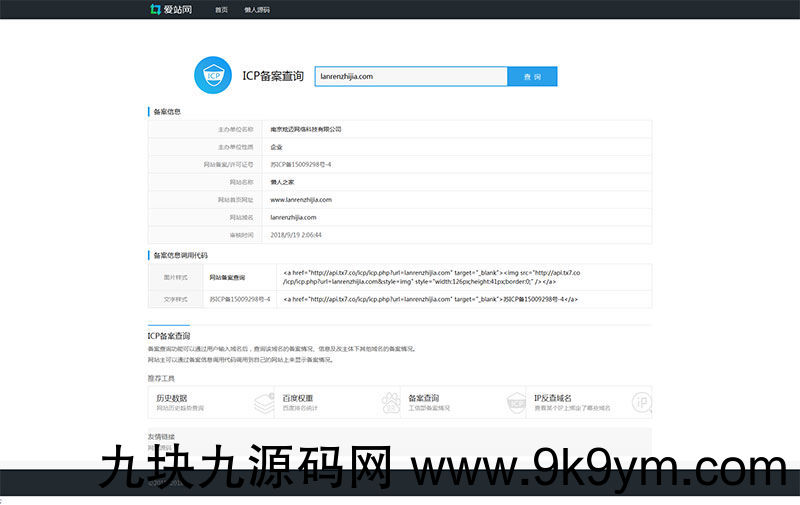Focus the domain search input field
The width and height of the screenshot is (800, 505).
pyautogui.click(x=411, y=76)
